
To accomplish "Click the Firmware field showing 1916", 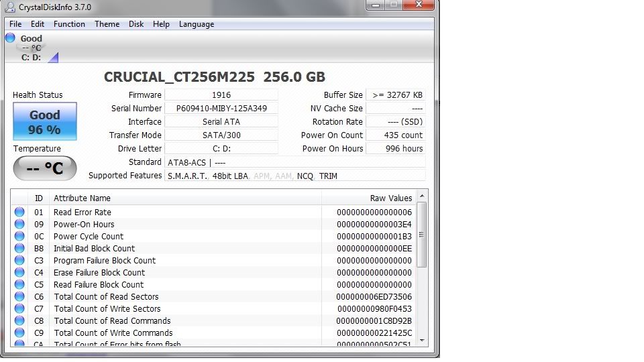I will click(x=221, y=95).
